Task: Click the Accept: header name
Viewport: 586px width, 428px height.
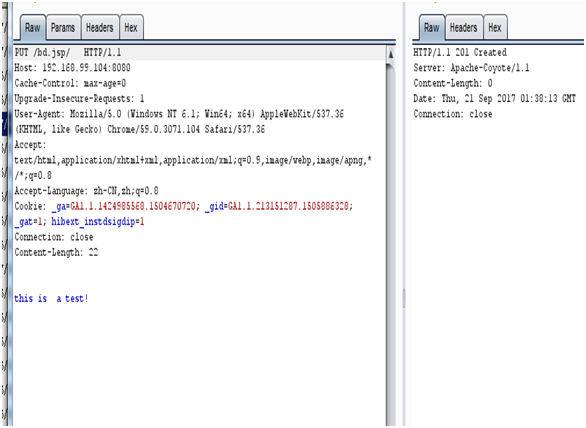Action: point(30,145)
